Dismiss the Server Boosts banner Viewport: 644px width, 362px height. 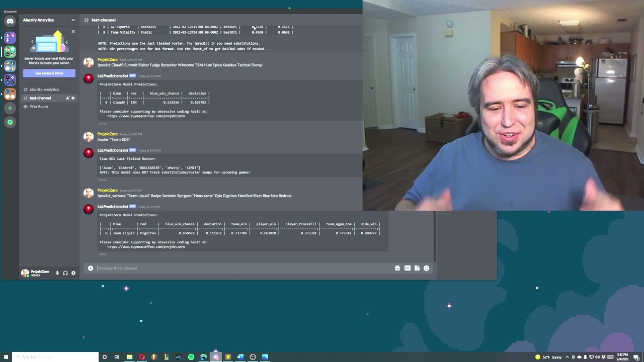tap(73, 32)
